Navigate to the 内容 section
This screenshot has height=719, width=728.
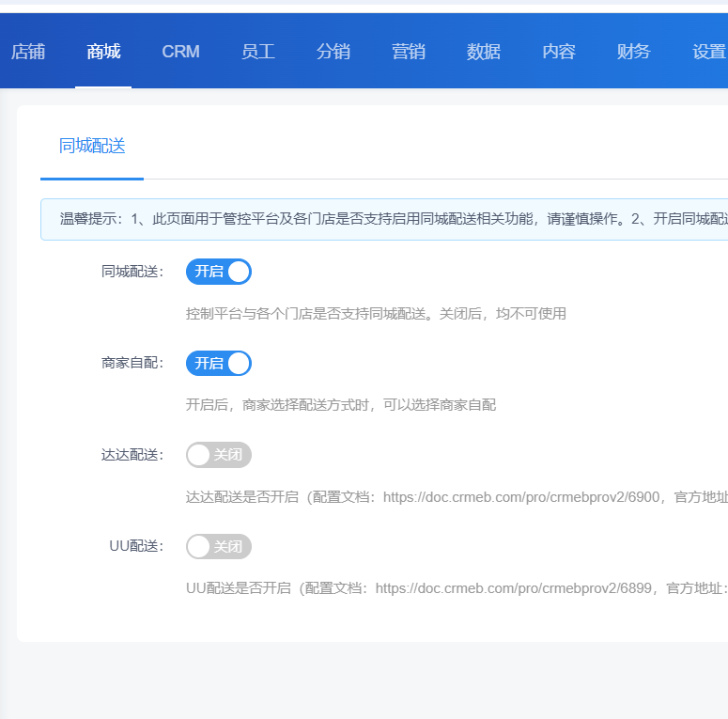tap(559, 52)
